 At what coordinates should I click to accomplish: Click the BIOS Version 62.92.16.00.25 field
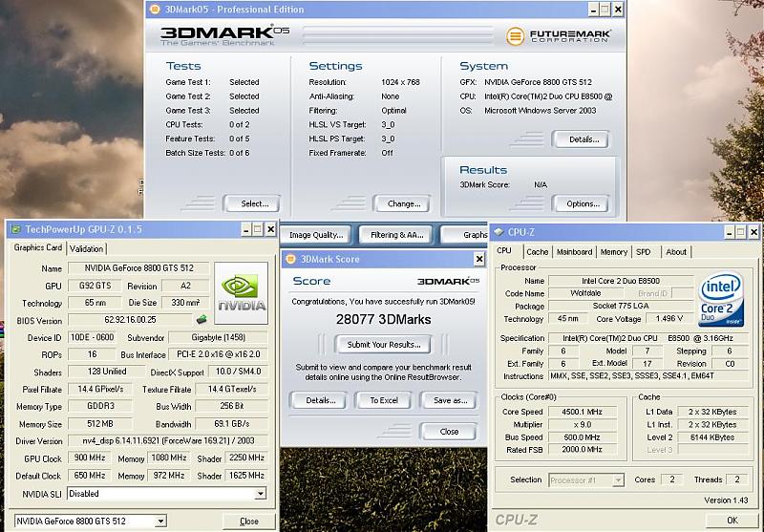pos(130,320)
